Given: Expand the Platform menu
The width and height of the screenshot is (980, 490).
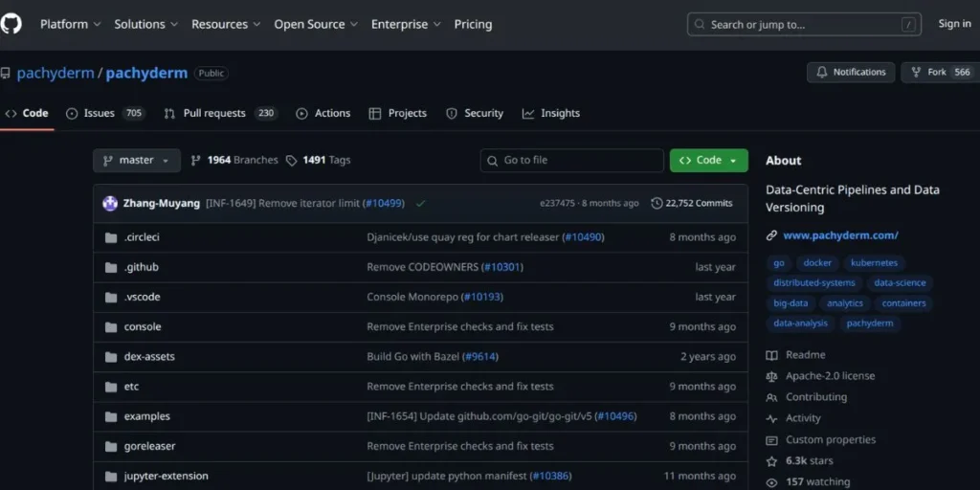Looking at the screenshot, I should pos(70,24).
